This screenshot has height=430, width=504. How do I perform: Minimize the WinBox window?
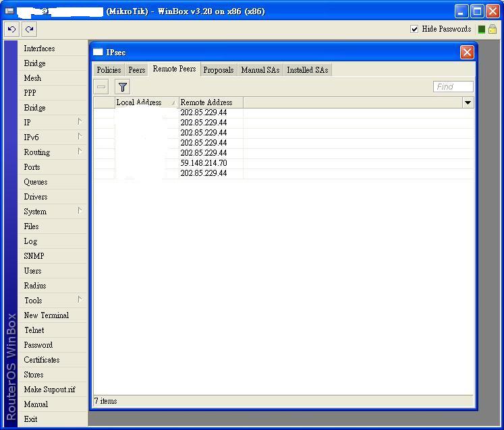click(461, 11)
